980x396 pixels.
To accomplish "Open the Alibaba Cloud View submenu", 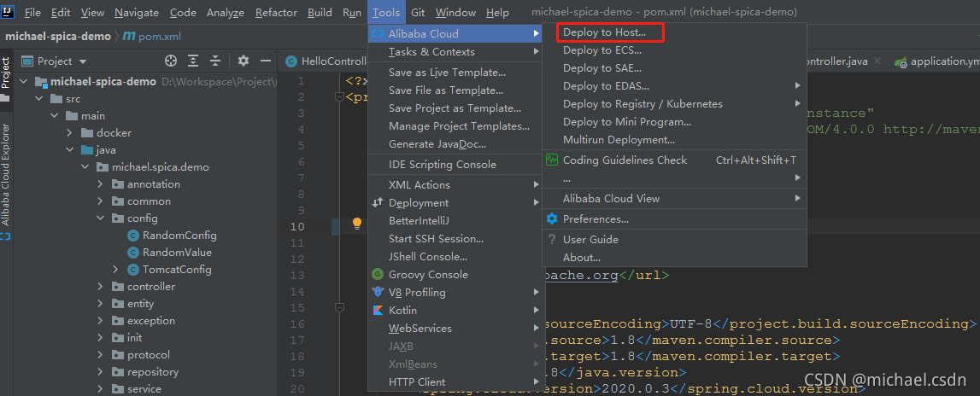I will point(674,199).
